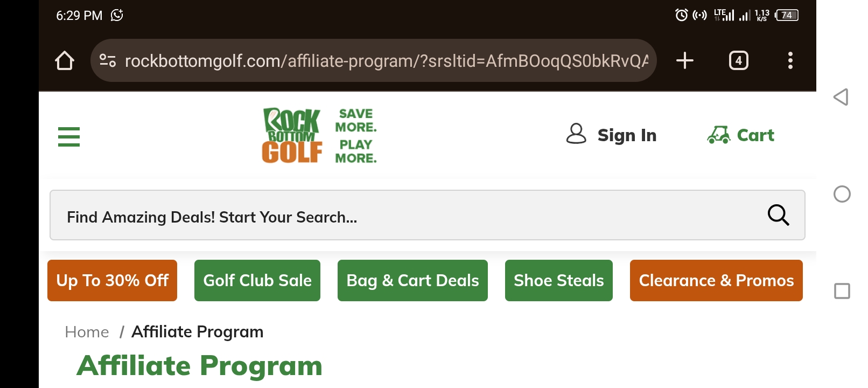Select the Shoe Steals button
Screen dimensions: 868x388
559,280
